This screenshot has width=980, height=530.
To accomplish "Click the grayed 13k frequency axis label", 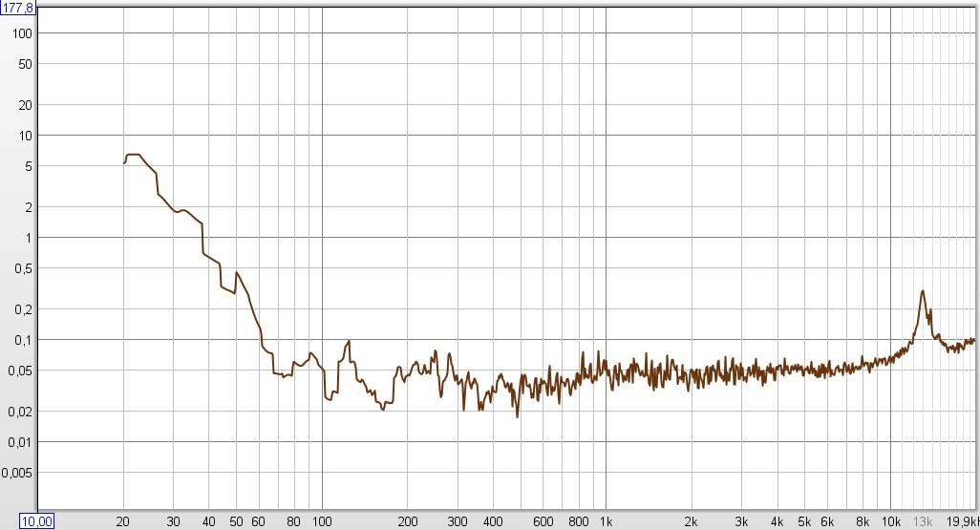I will point(923,521).
